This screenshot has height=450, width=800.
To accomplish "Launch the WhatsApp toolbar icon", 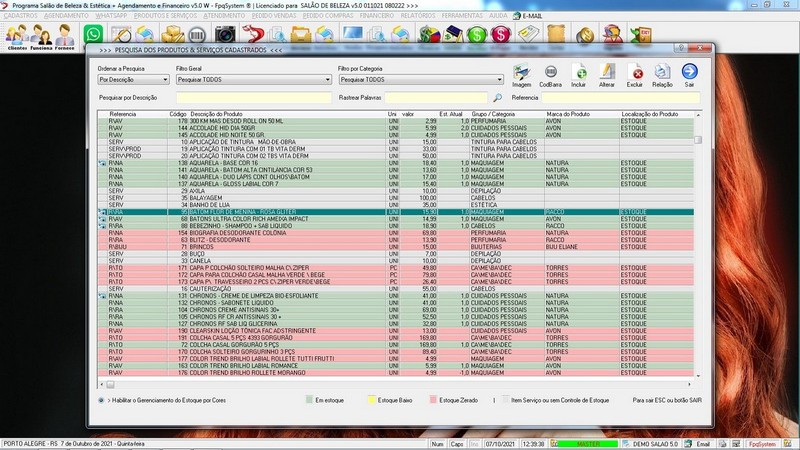I will (x=93, y=34).
